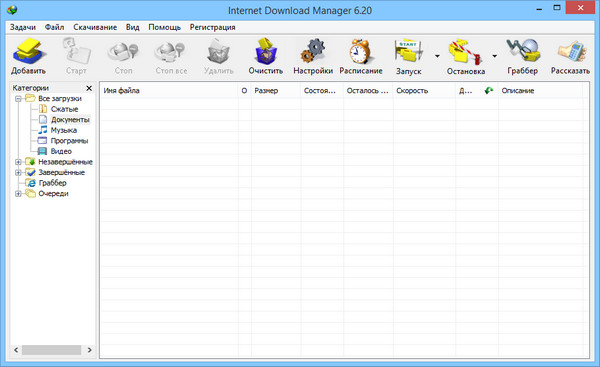The height and width of the screenshot is (367, 600).
Task: Minimize the Internet Download Manager window
Action: pos(540,8)
